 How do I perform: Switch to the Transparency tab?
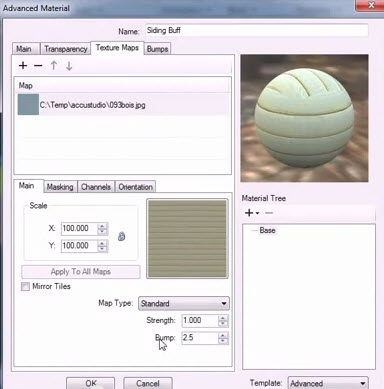click(x=66, y=49)
